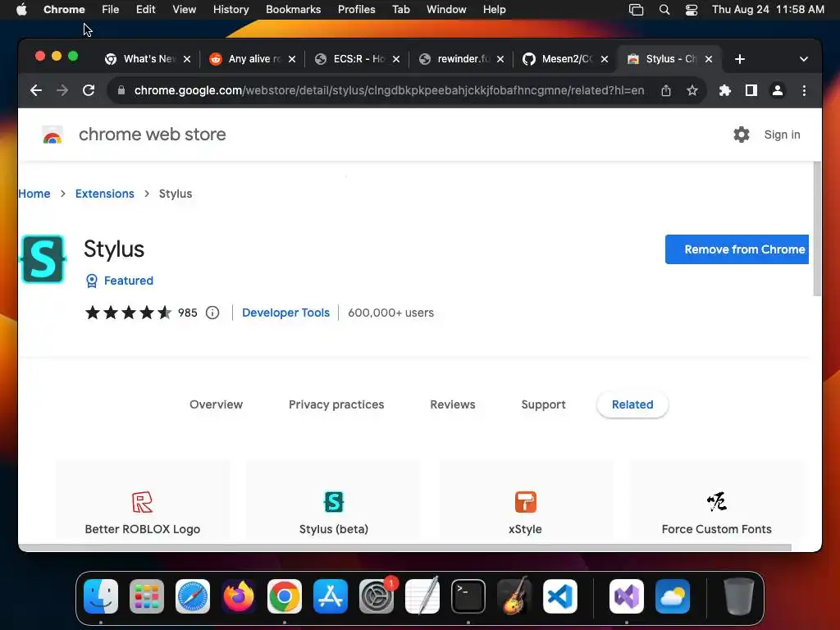
Task: Open Force Custom Fonts extension card
Action: 717,500
